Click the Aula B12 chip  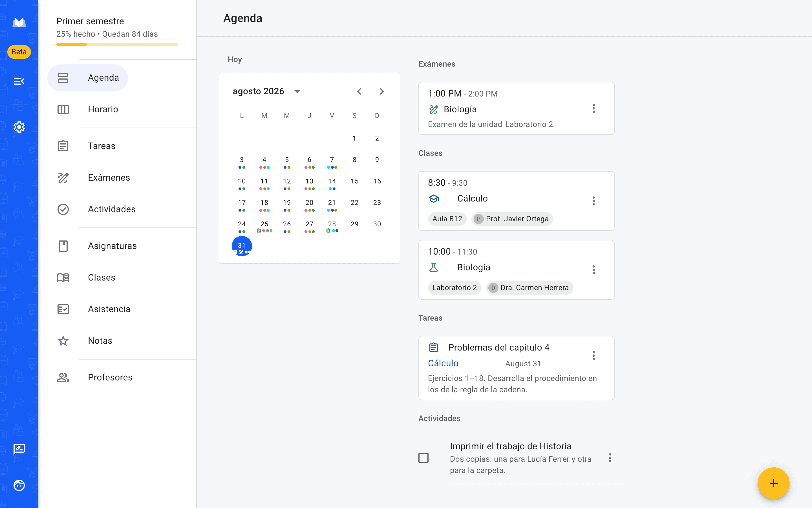tap(447, 219)
